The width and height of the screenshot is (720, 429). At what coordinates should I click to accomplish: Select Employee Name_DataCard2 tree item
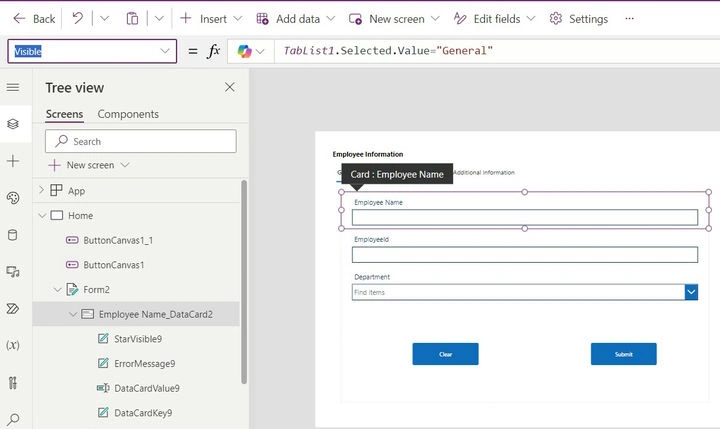click(156, 314)
